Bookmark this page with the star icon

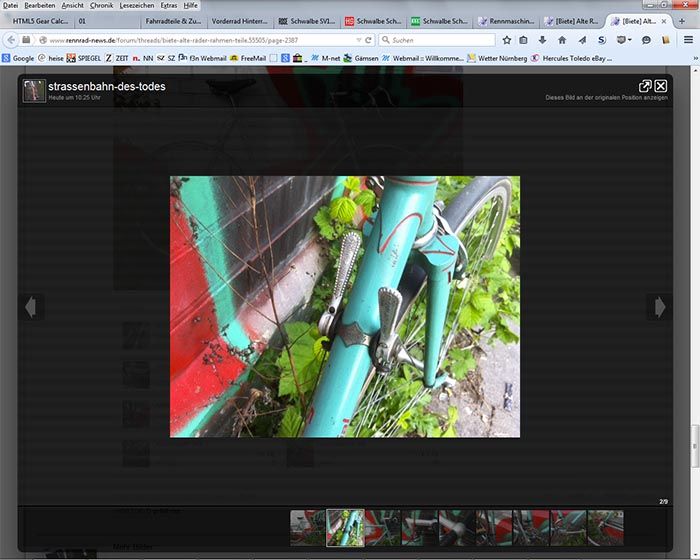(507, 40)
